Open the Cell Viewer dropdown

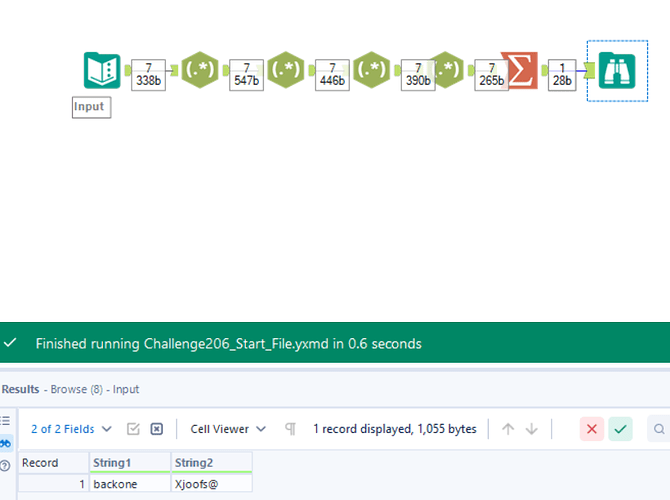coord(228,429)
